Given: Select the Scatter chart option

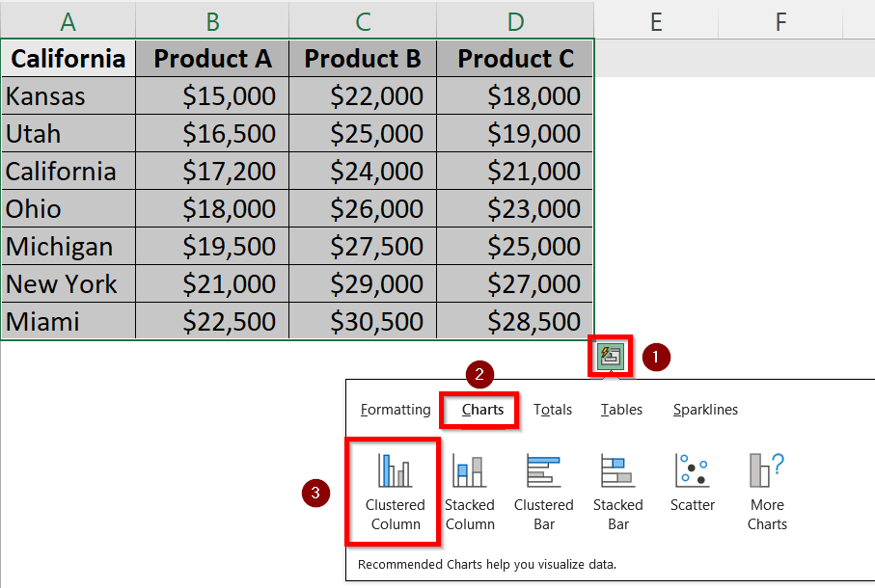Looking at the screenshot, I should pyautogui.click(x=693, y=482).
